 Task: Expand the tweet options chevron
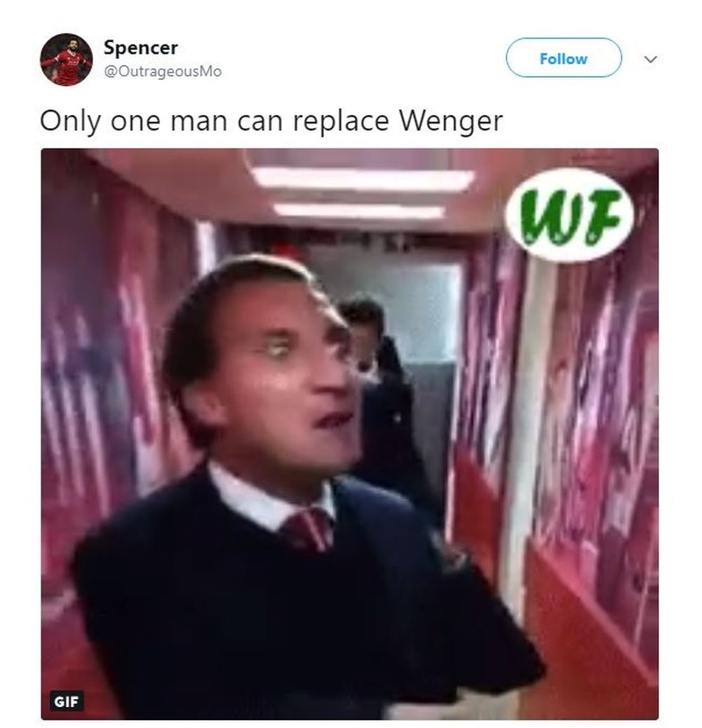(650, 59)
